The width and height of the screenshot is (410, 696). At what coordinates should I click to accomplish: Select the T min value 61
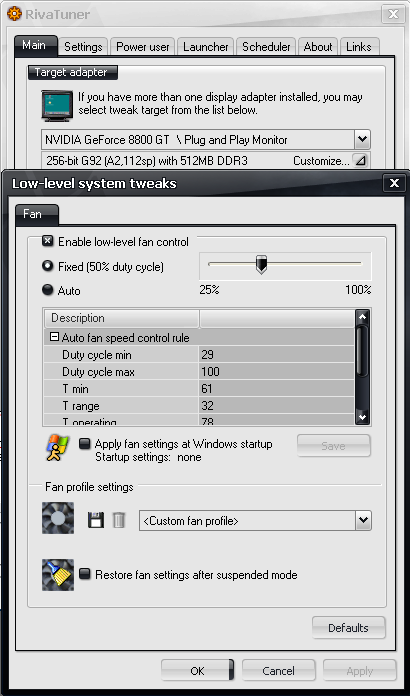(276, 389)
